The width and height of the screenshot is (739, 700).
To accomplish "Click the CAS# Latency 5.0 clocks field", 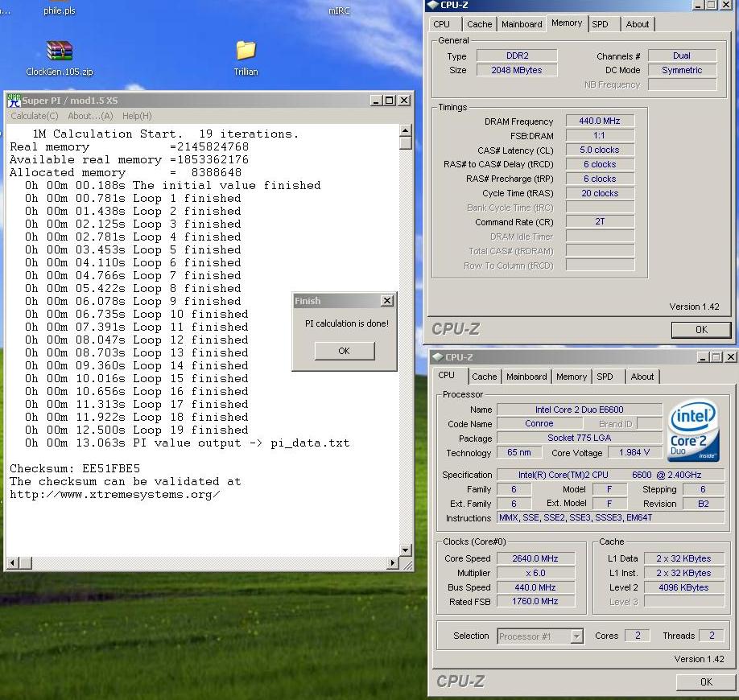I will point(600,150).
